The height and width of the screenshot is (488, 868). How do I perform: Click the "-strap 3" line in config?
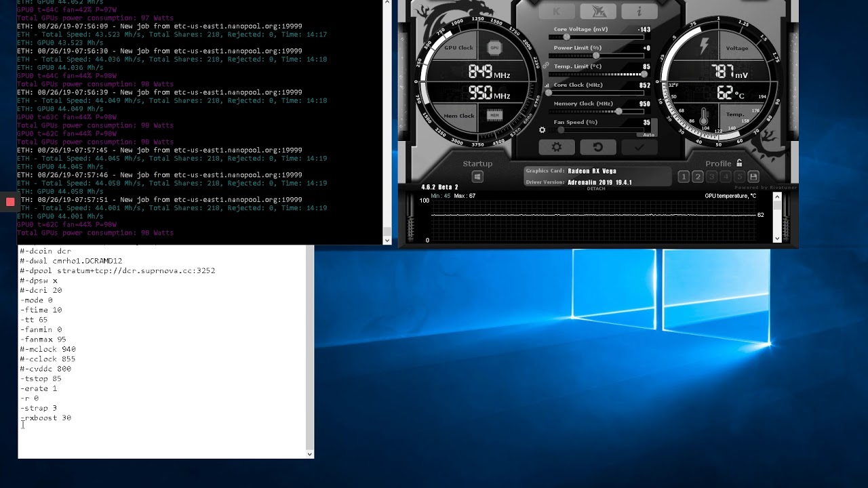click(x=39, y=408)
